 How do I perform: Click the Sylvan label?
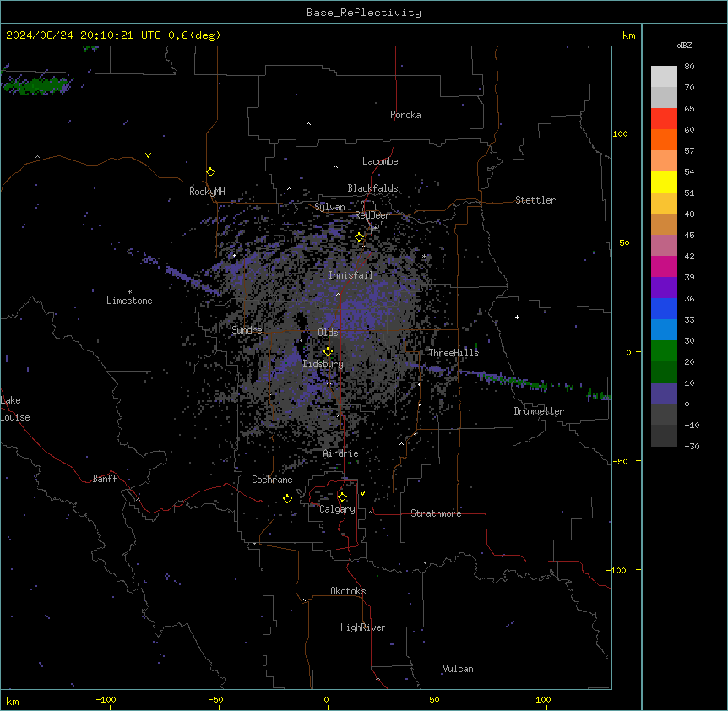point(329,207)
